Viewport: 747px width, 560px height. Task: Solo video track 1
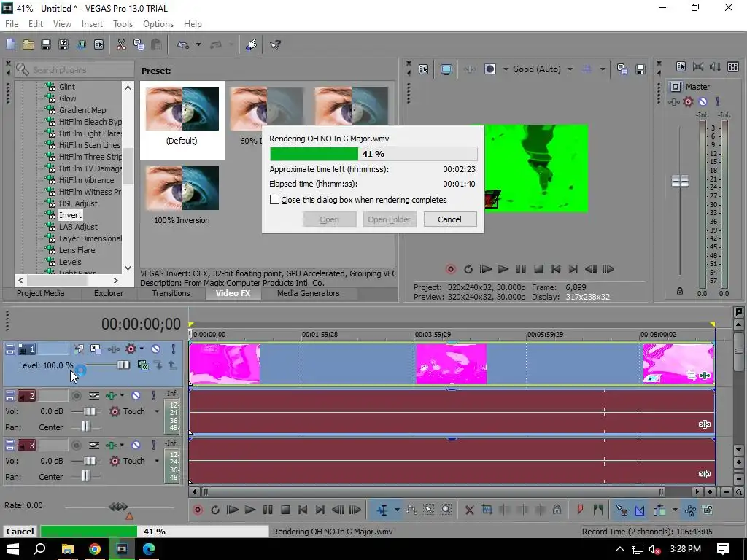pos(174,349)
